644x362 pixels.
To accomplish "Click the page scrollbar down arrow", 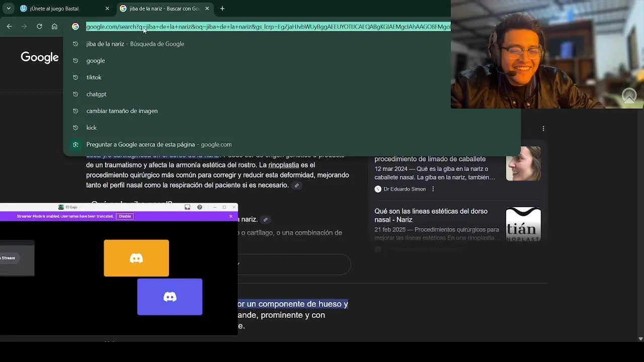I will pyautogui.click(x=640, y=339).
